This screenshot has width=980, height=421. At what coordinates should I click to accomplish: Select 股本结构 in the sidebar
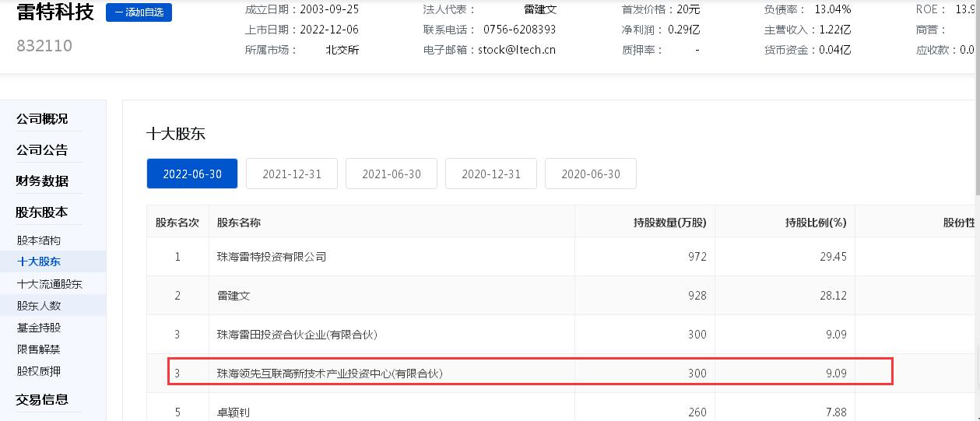point(39,240)
